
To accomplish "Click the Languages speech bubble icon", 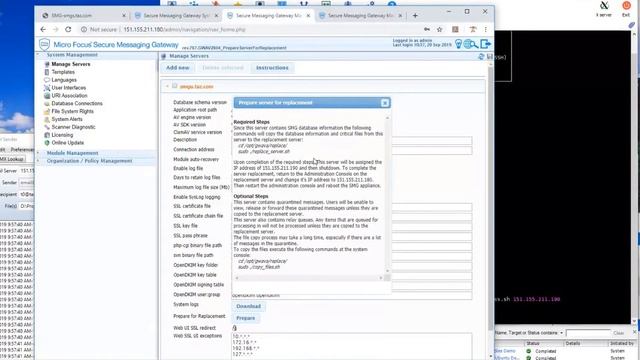I will click(47, 80).
